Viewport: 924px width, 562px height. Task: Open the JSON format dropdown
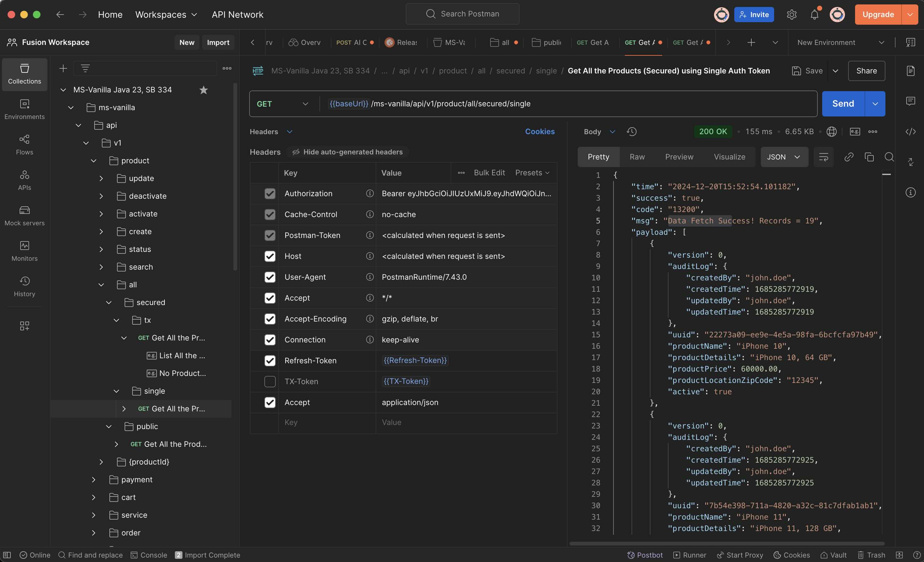tap(783, 157)
